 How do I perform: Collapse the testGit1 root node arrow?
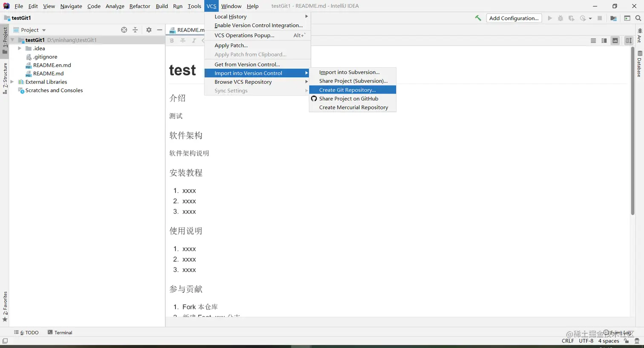click(13, 40)
